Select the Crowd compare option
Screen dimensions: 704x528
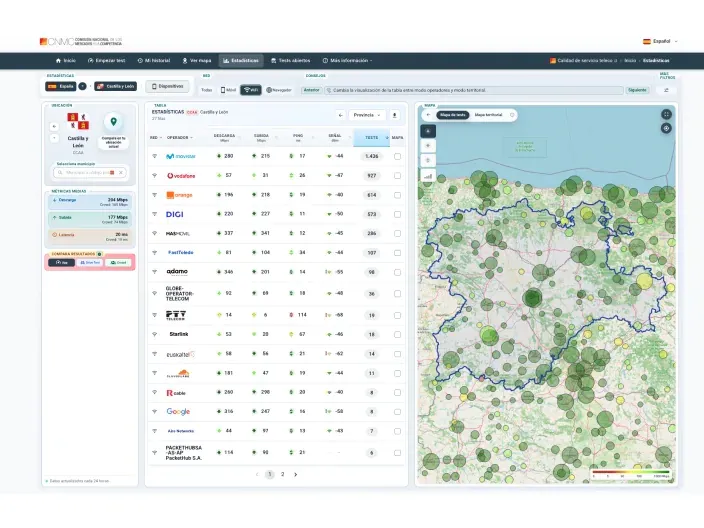tap(119, 263)
